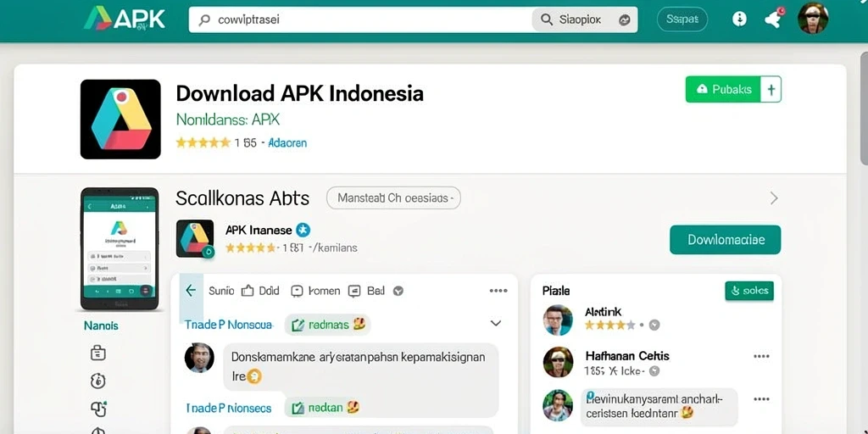Click the 'Pubaks' green button
Image resolution: width=868 pixels, height=434 pixels.
pos(723,89)
